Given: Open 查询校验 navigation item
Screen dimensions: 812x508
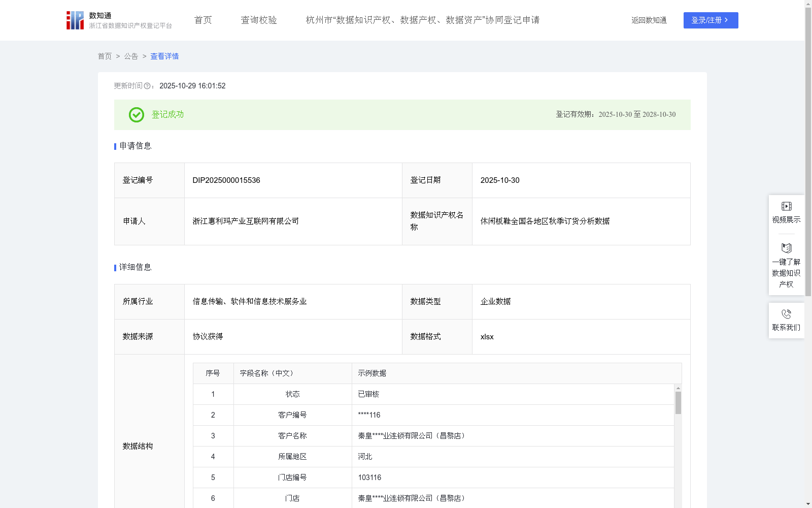Looking at the screenshot, I should click(259, 20).
